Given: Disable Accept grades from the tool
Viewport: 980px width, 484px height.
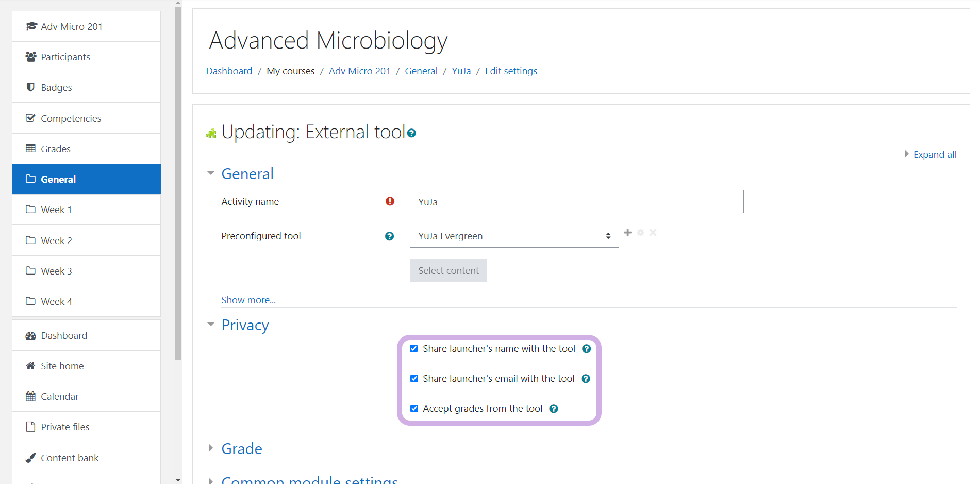Looking at the screenshot, I should pyautogui.click(x=414, y=409).
